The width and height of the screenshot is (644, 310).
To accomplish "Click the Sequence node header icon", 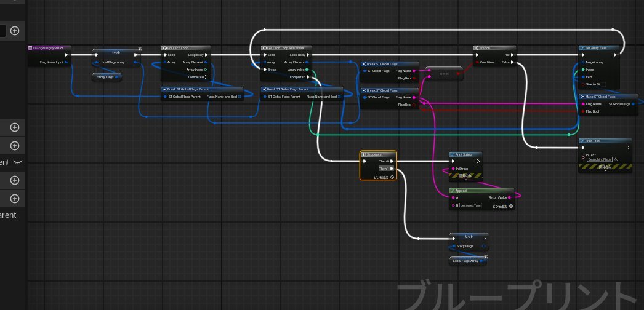I will (x=364, y=154).
